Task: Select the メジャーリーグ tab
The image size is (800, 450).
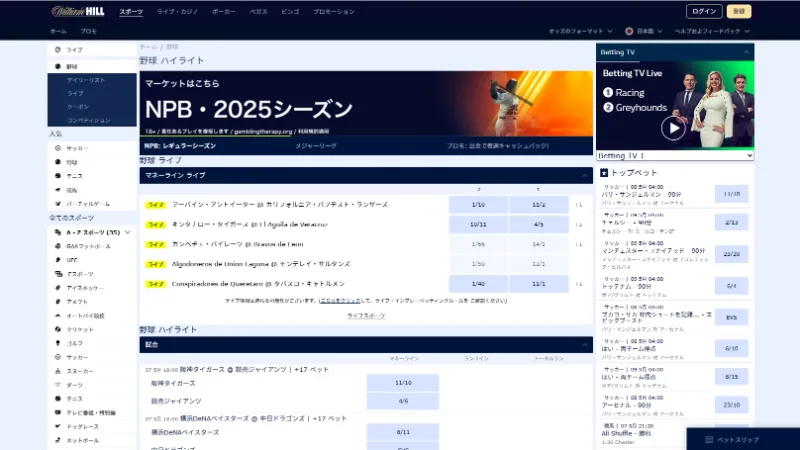Action: tap(316, 146)
